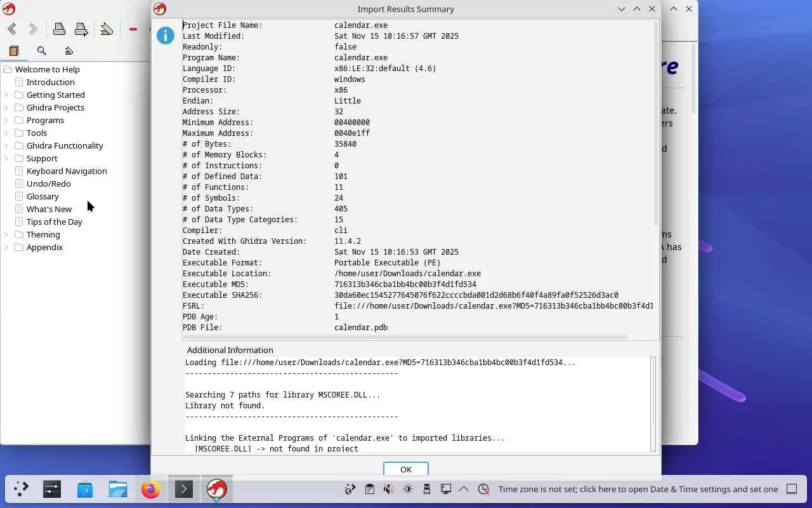
Task: Click the vertical scrollbar of the summary table
Action: [x=655, y=124]
